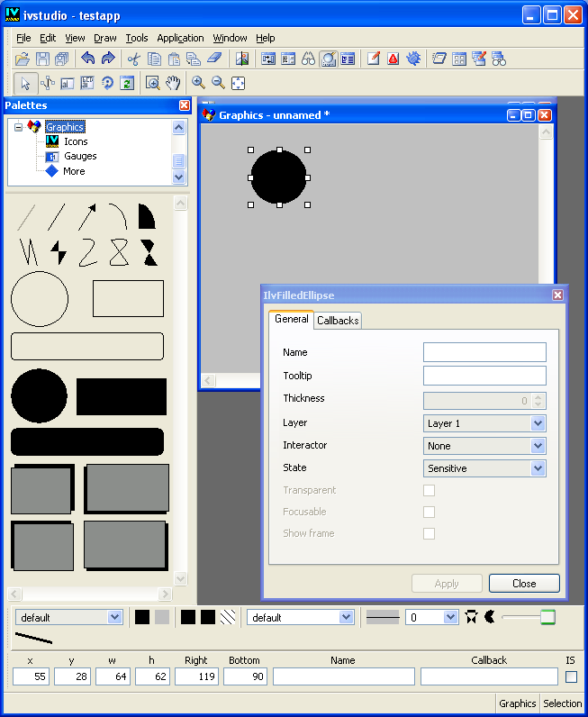Click the Cut scissors icon

[x=133, y=59]
